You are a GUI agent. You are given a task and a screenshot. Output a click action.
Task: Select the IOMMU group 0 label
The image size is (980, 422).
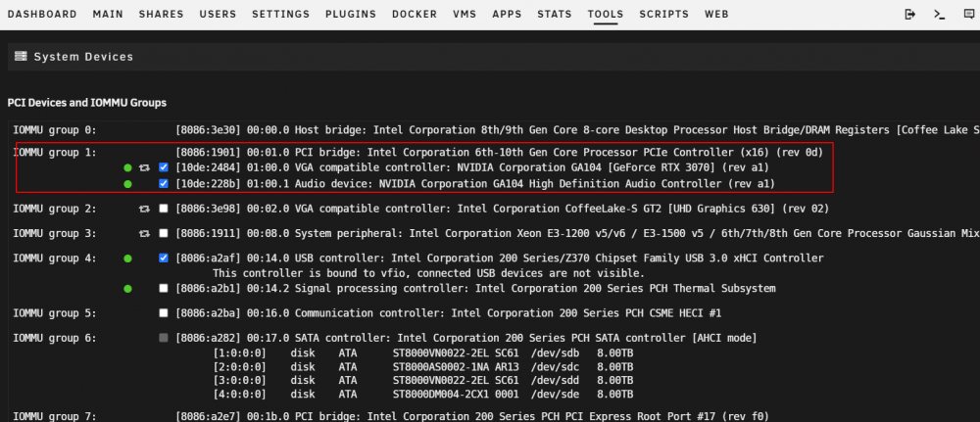55,130
